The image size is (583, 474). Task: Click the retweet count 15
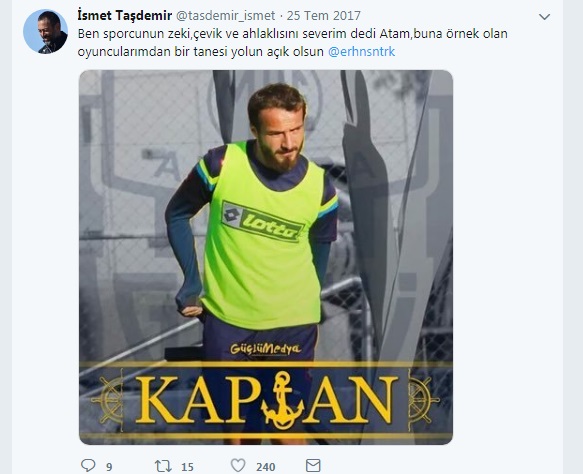(187, 467)
